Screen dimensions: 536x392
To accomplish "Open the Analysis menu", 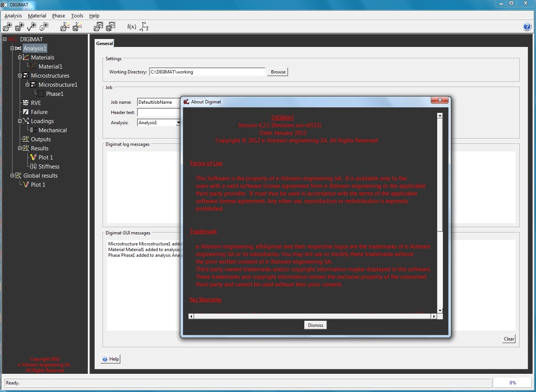I will (13, 16).
